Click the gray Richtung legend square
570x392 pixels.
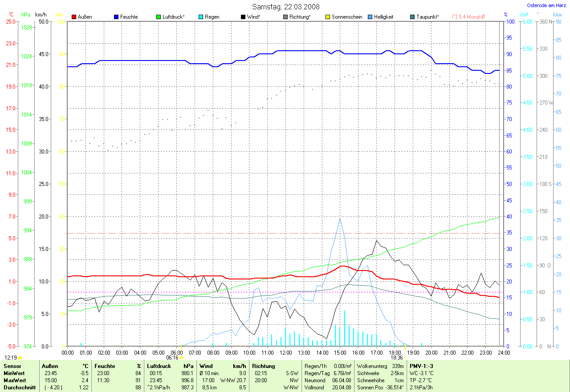285,17
